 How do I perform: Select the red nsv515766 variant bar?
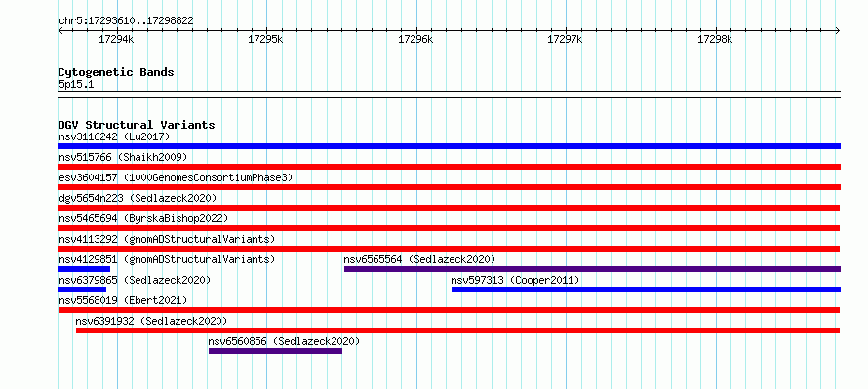[449, 167]
